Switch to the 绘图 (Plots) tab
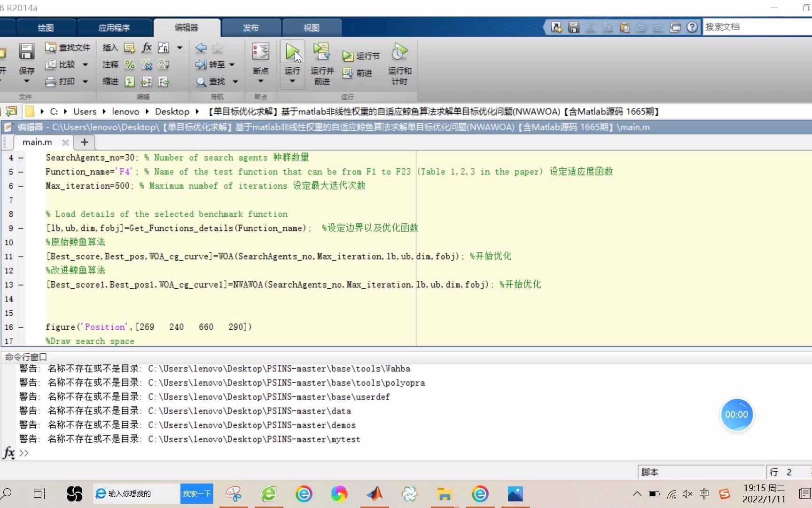The height and width of the screenshot is (508, 812). point(46,28)
